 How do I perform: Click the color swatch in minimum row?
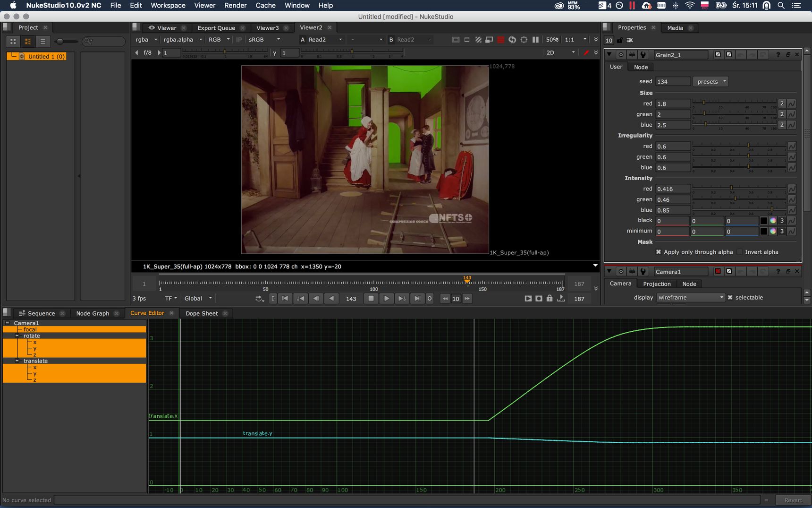(x=763, y=231)
